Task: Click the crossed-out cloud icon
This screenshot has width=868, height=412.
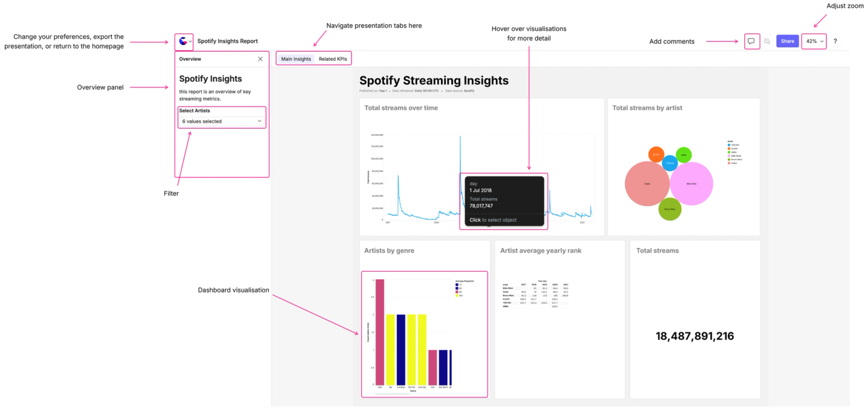Action: click(767, 41)
